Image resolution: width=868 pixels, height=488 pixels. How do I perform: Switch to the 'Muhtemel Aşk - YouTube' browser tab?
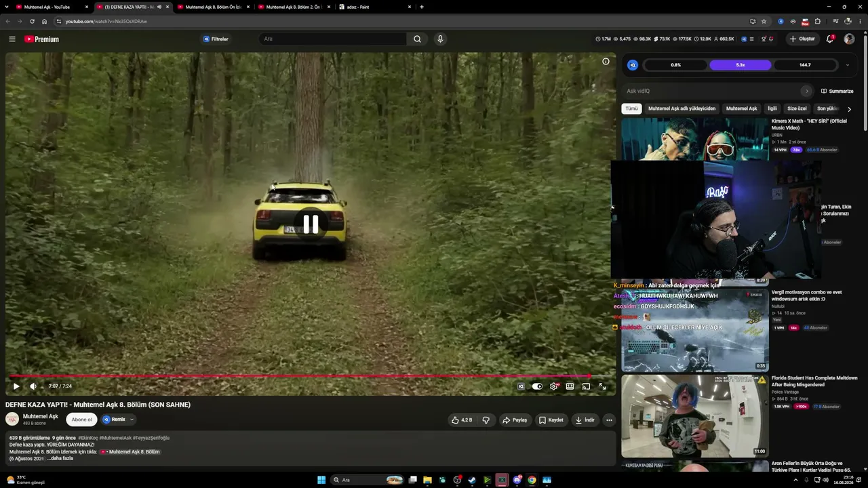[x=52, y=7]
